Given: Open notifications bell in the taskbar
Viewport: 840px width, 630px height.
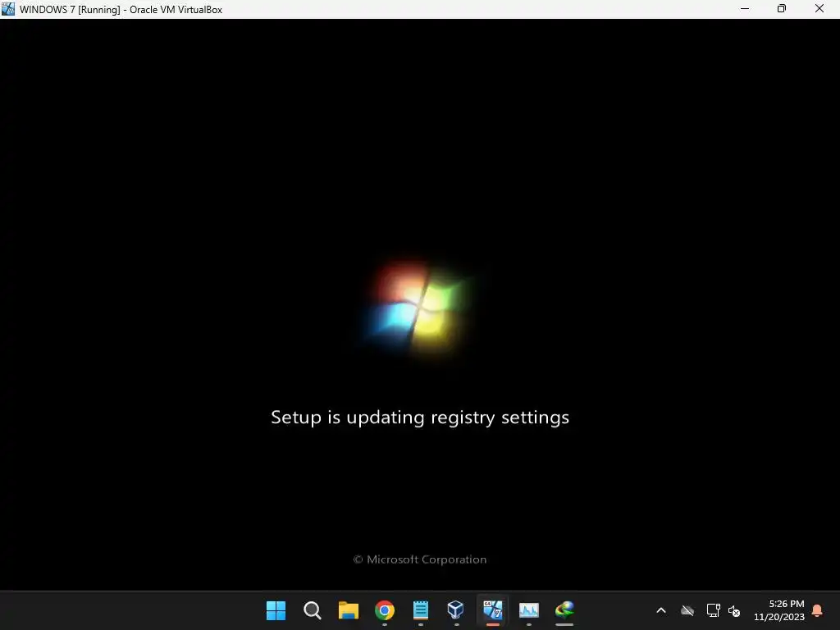Looking at the screenshot, I should tap(818, 610).
